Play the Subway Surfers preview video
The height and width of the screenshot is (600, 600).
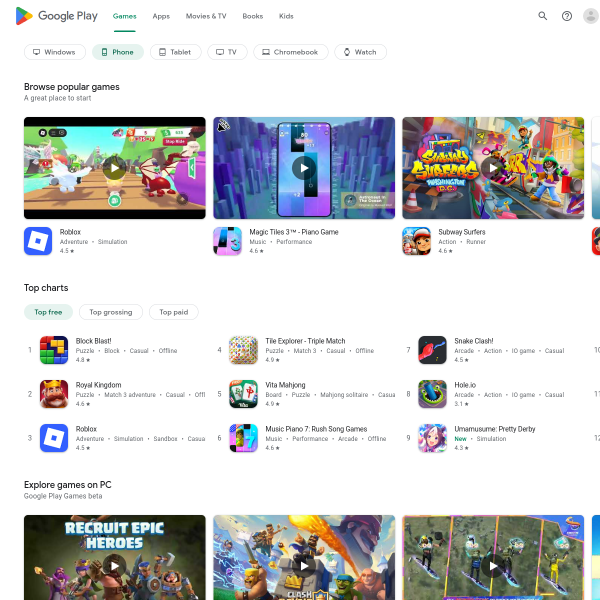tap(493, 168)
